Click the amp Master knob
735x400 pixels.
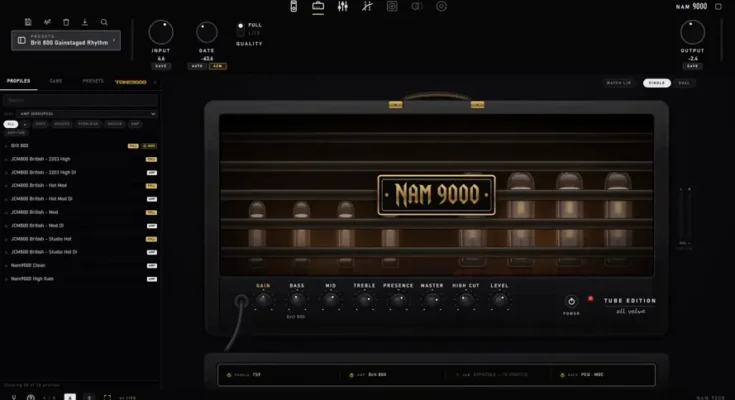(x=432, y=301)
